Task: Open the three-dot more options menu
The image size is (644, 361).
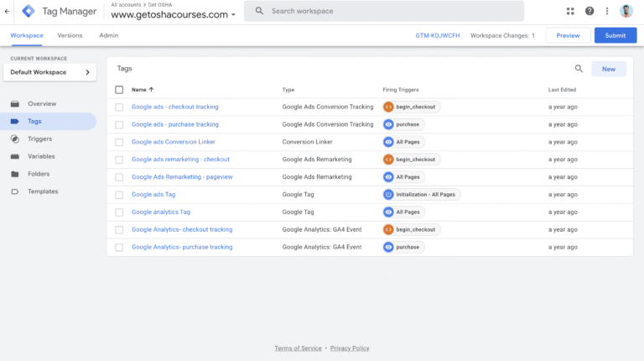Action: [607, 11]
